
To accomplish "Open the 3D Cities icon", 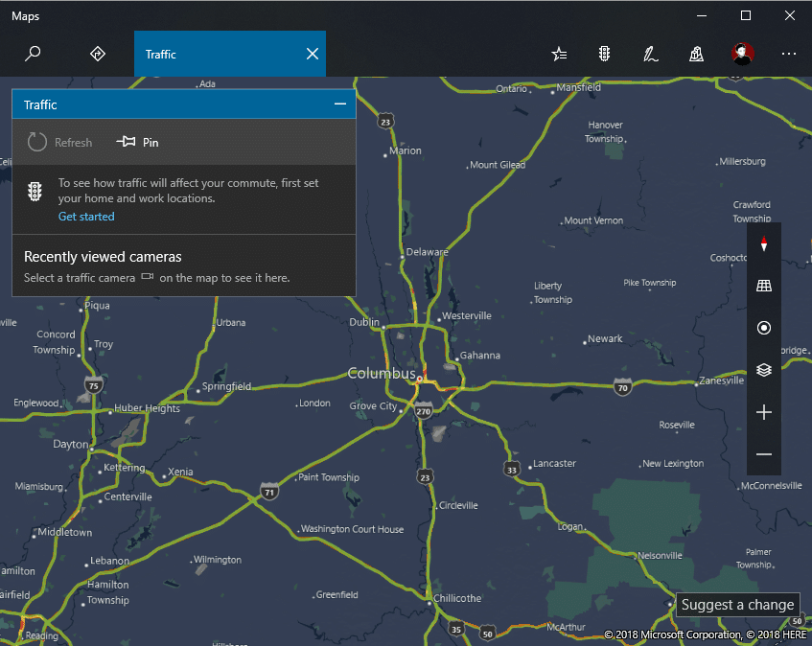I will pos(697,54).
